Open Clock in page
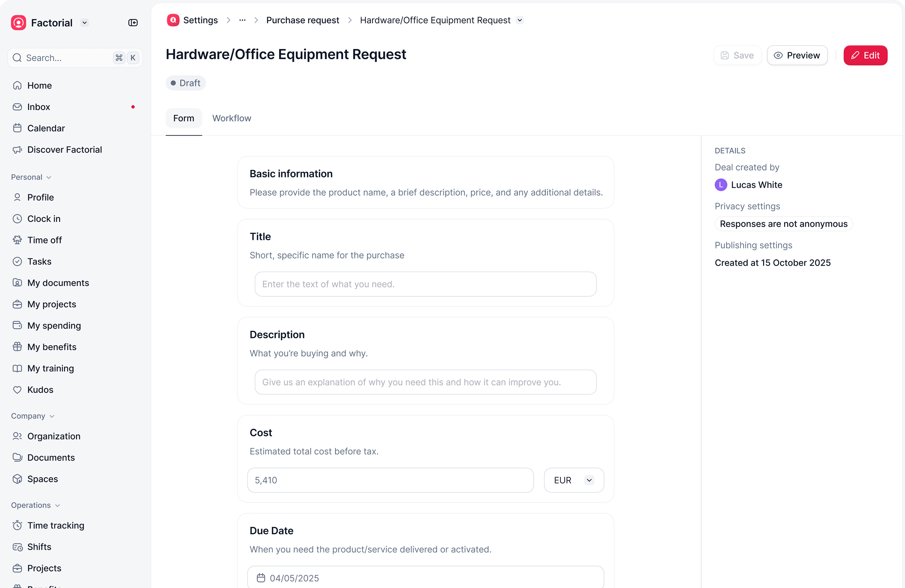This screenshot has width=905, height=588. (44, 219)
